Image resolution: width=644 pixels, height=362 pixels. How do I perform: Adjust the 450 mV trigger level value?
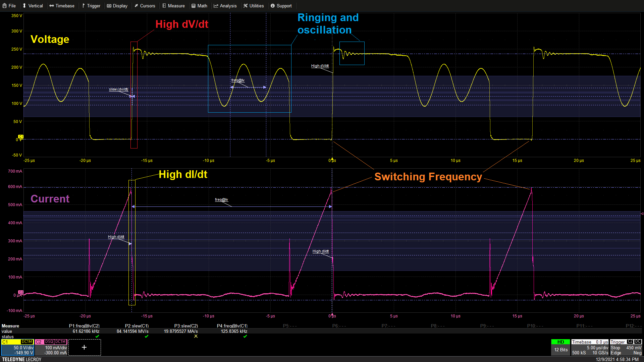click(634, 348)
